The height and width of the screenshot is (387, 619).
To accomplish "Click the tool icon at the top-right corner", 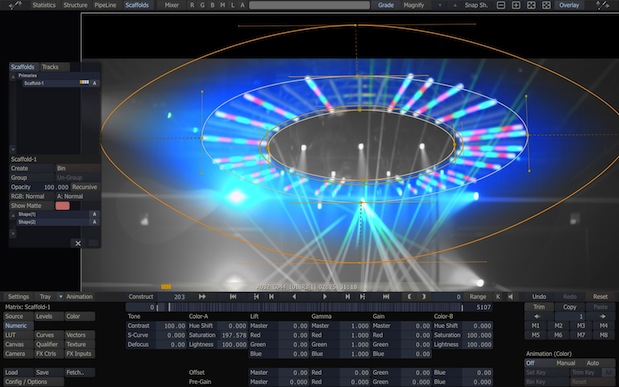I will pos(602,5).
